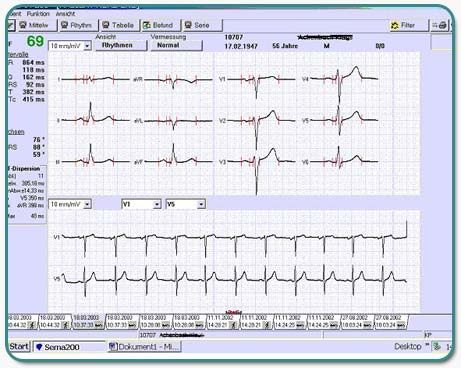This screenshot has height=368, width=461.
Task: Select the 88° QRS axis value
Action: pos(39,147)
